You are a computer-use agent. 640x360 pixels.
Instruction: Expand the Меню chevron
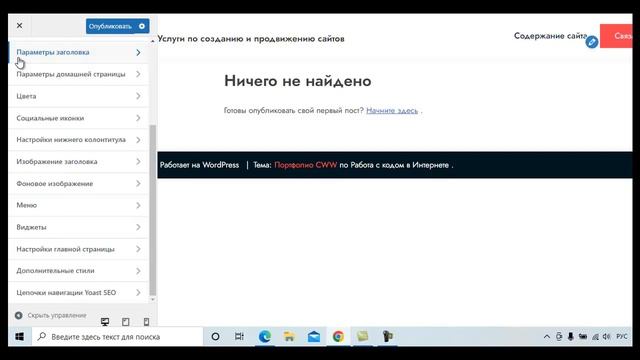click(x=138, y=205)
